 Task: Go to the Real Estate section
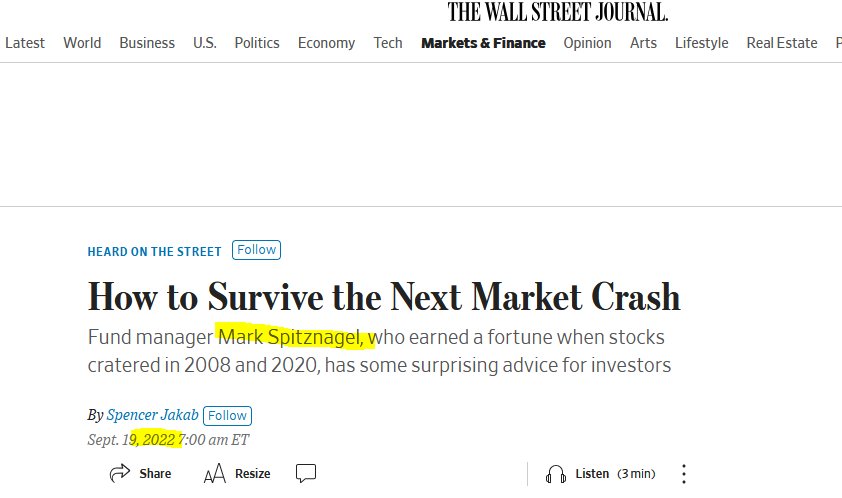pos(782,43)
